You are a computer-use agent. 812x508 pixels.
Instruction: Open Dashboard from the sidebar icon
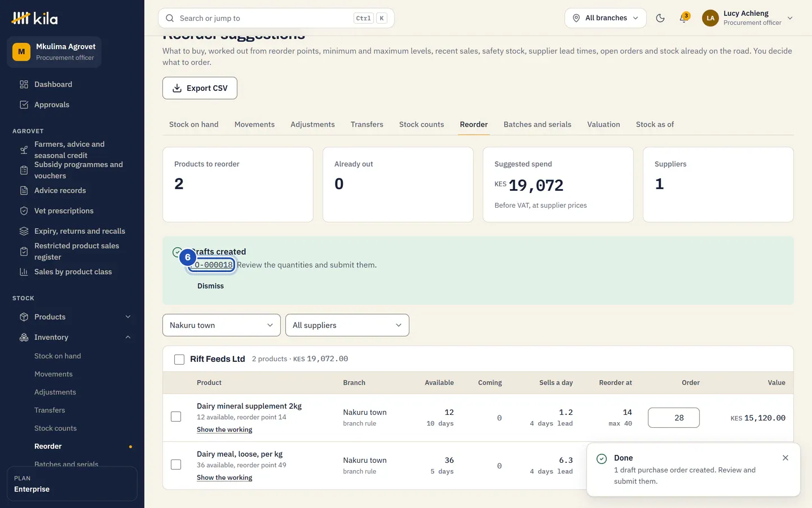pyautogui.click(x=24, y=84)
